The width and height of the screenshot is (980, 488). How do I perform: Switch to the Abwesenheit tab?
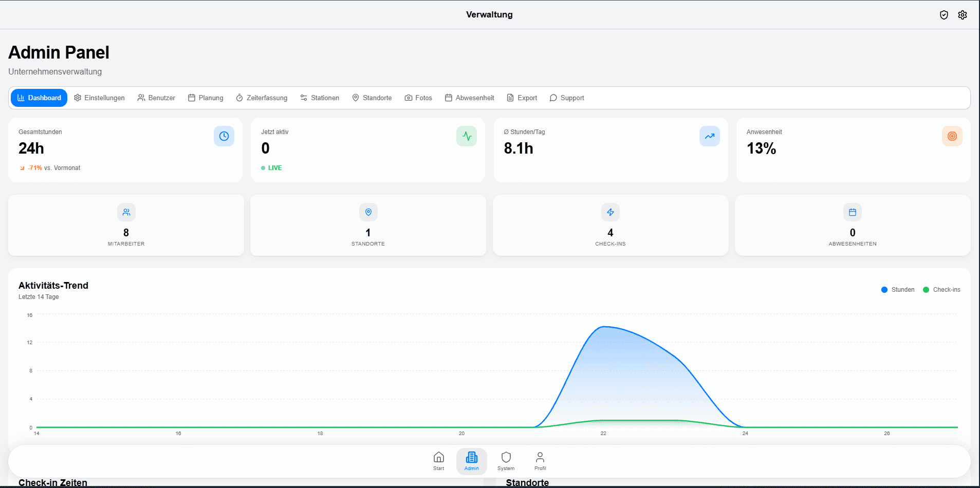[470, 98]
